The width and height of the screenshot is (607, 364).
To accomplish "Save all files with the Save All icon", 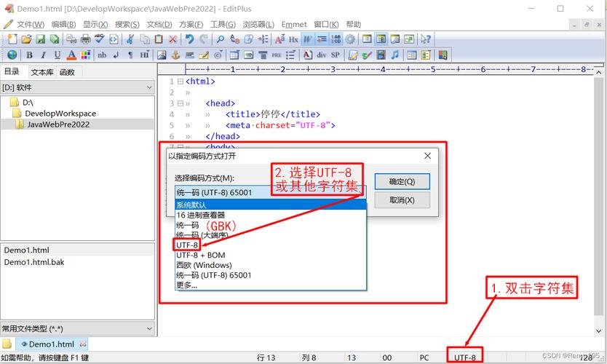I will pos(55,39).
